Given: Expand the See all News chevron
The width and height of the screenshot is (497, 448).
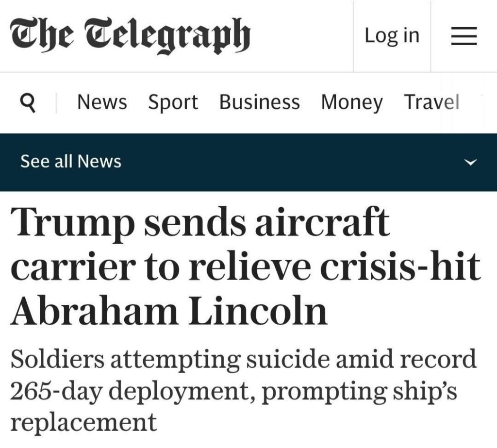Looking at the screenshot, I should tap(470, 162).
